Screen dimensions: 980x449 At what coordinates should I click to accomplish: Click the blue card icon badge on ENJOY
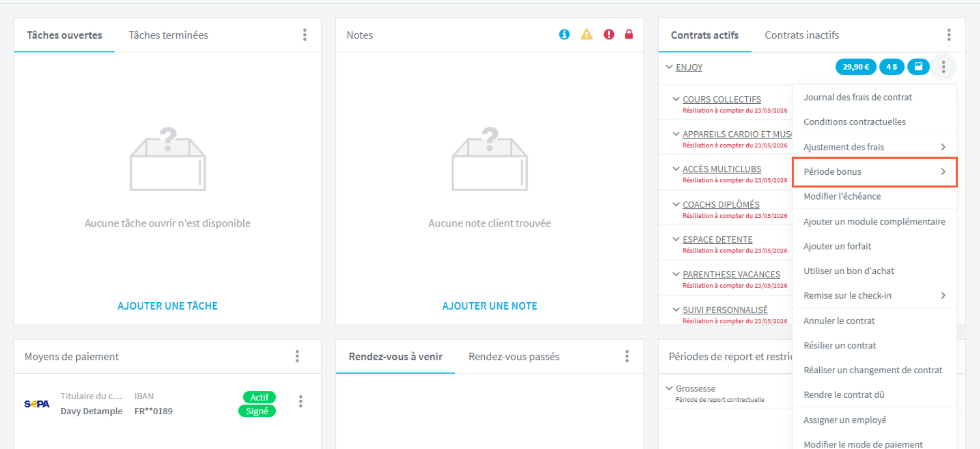coord(918,67)
